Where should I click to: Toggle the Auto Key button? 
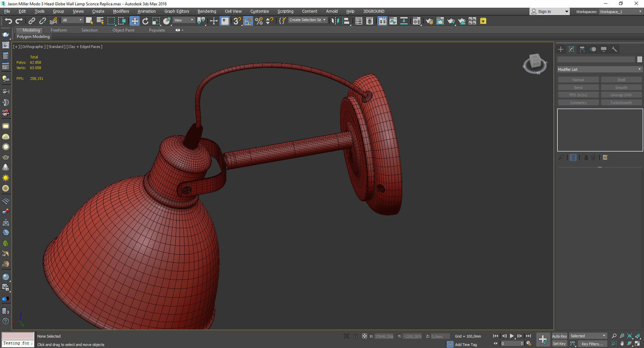pyautogui.click(x=559, y=336)
